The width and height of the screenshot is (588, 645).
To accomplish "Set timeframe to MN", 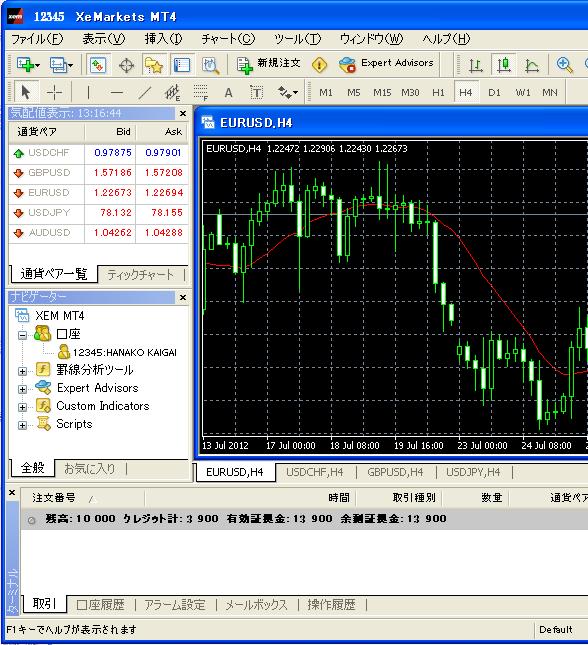I will point(550,93).
